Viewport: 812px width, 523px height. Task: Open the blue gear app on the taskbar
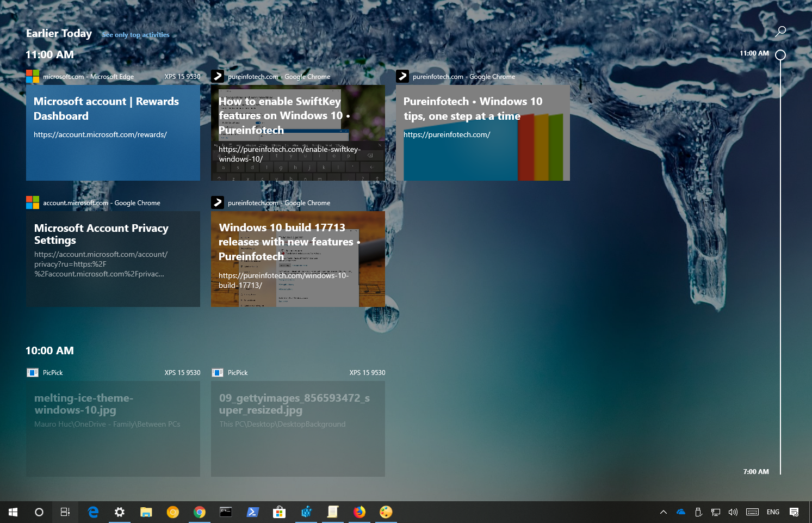(x=306, y=512)
